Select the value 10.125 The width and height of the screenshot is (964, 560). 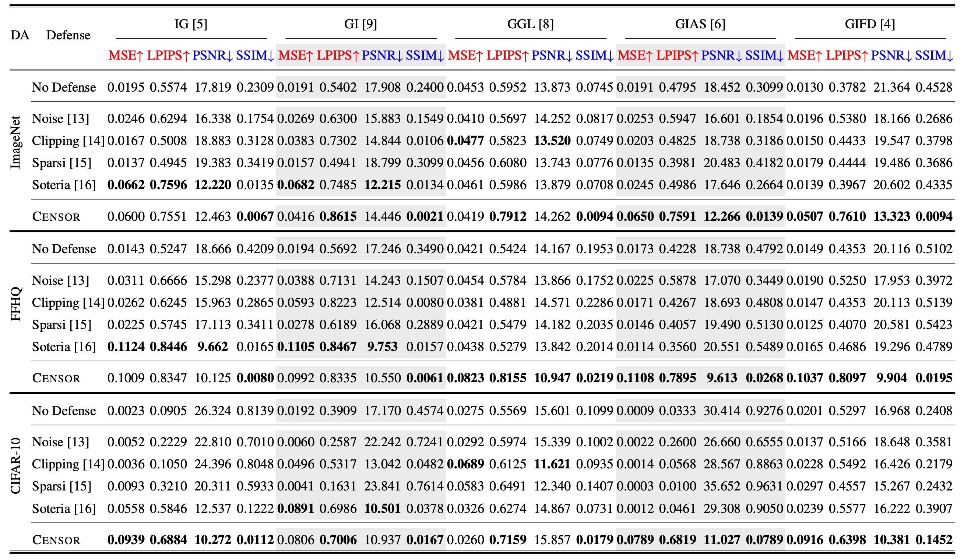[213, 379]
